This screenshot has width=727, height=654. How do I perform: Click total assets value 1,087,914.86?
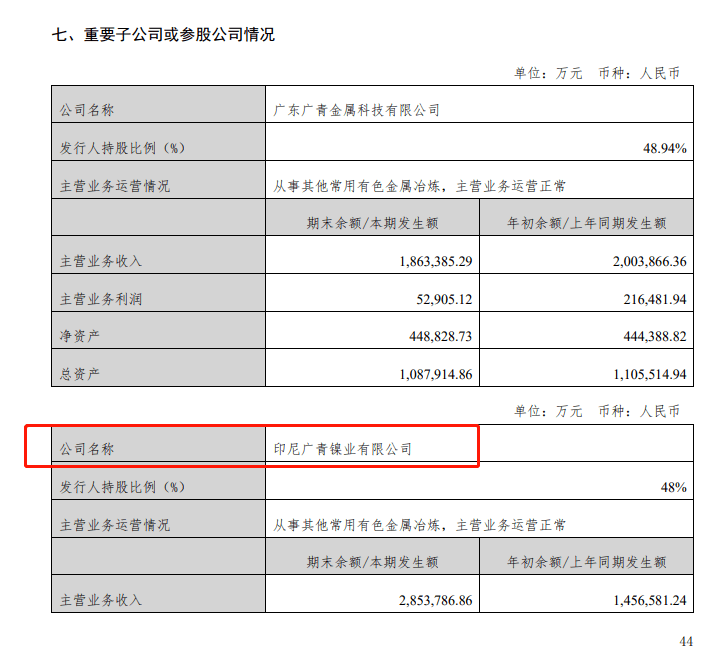click(435, 375)
